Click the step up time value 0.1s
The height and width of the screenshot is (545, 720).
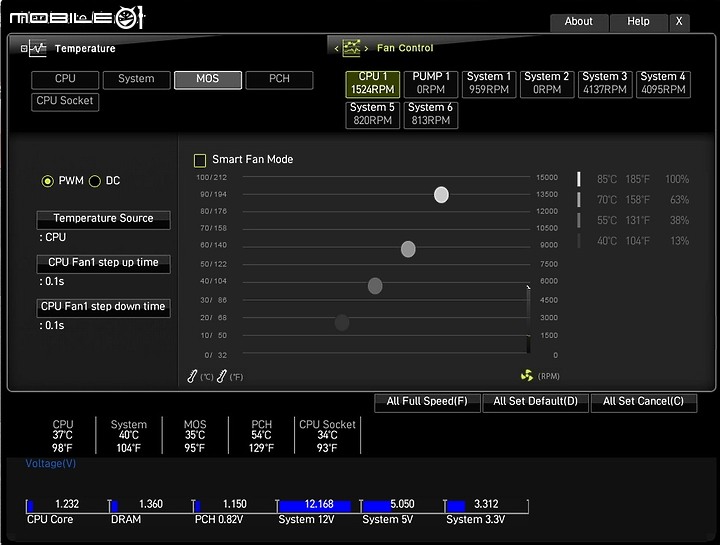click(x=52, y=281)
